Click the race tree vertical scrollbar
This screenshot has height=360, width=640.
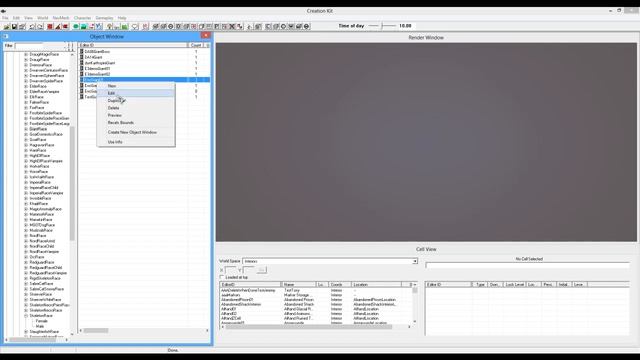(x=72, y=184)
